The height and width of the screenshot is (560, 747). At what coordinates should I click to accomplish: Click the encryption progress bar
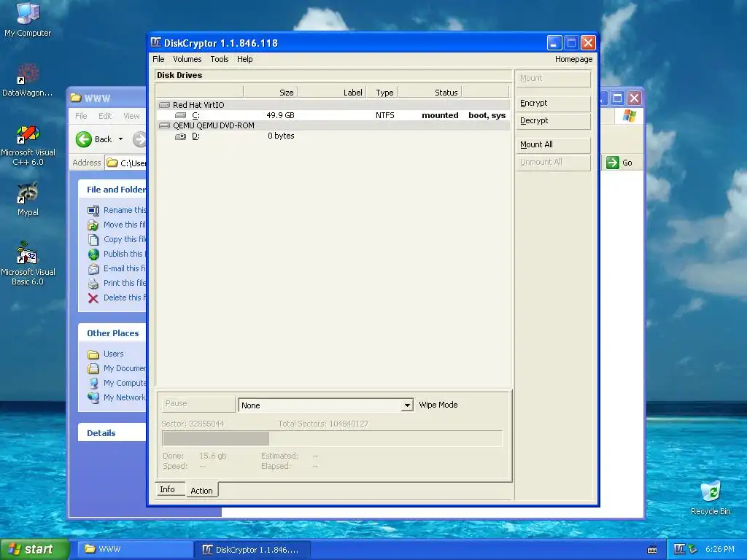pos(333,438)
